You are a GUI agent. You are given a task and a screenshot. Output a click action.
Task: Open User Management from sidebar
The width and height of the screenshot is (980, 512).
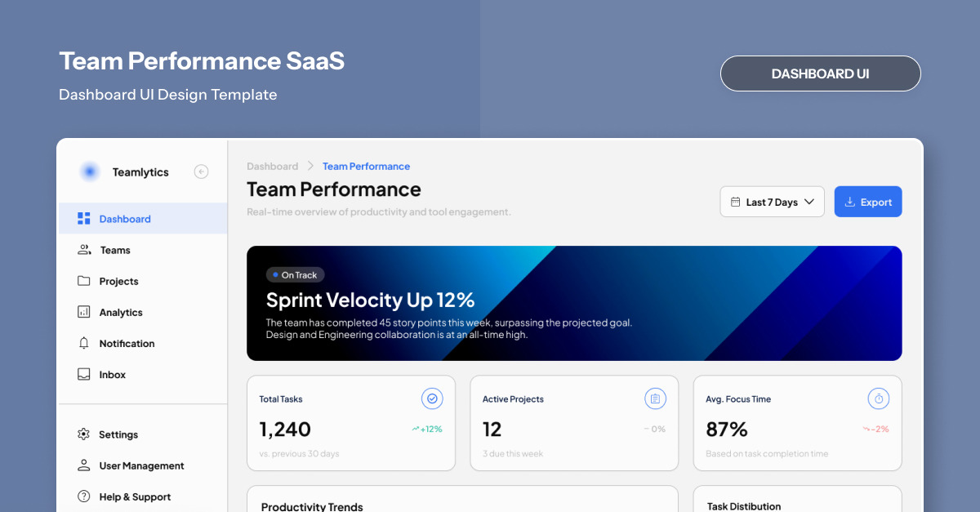click(141, 465)
